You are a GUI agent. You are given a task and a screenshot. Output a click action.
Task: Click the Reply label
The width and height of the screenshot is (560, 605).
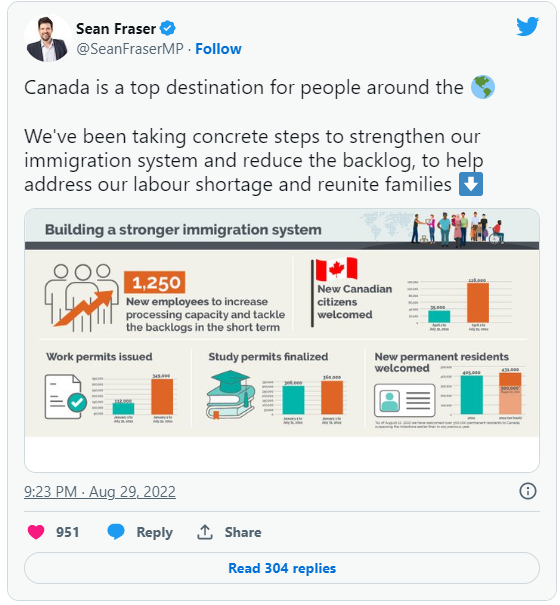click(154, 532)
